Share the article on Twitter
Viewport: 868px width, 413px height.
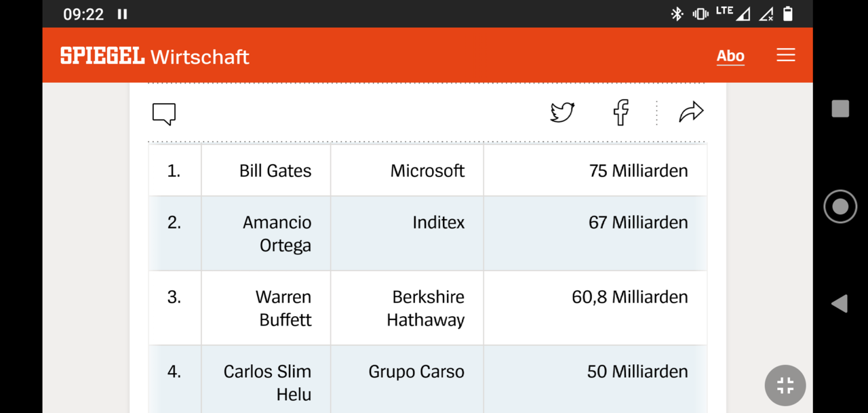(x=562, y=112)
